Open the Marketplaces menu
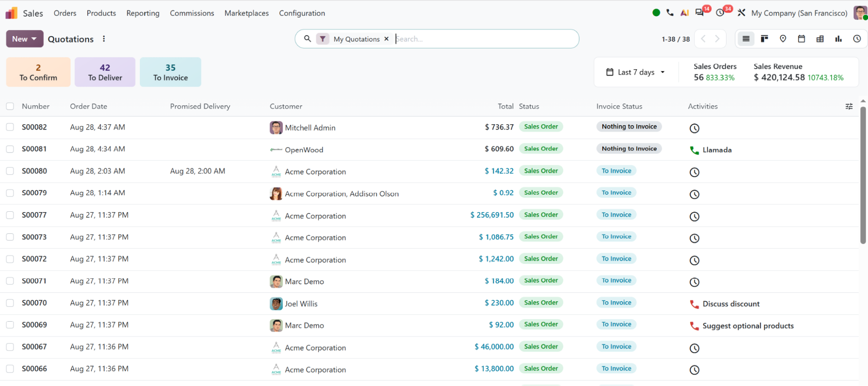868x386 pixels. coord(247,13)
